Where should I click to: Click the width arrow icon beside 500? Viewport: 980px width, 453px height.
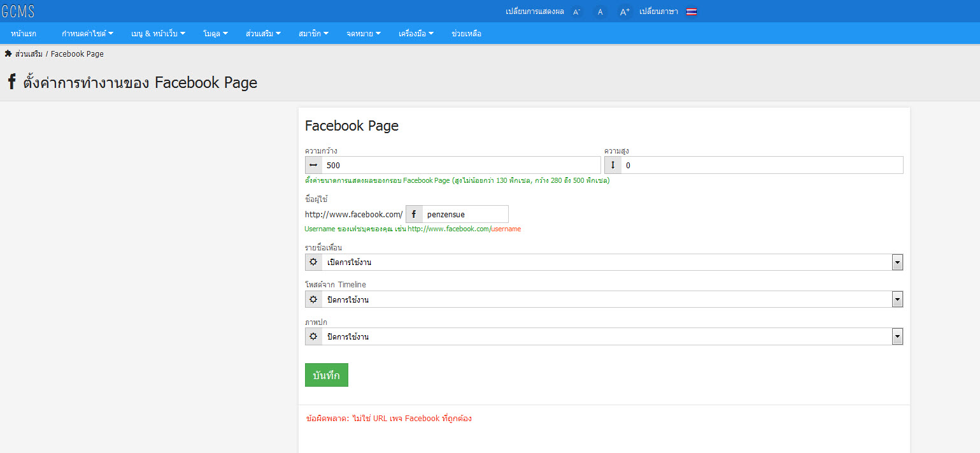coord(313,165)
